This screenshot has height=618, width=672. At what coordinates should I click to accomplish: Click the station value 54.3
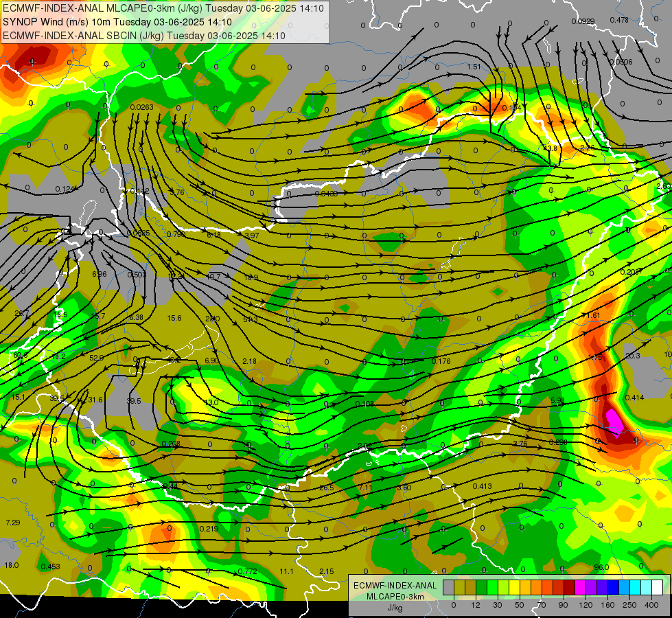pyautogui.click(x=251, y=319)
